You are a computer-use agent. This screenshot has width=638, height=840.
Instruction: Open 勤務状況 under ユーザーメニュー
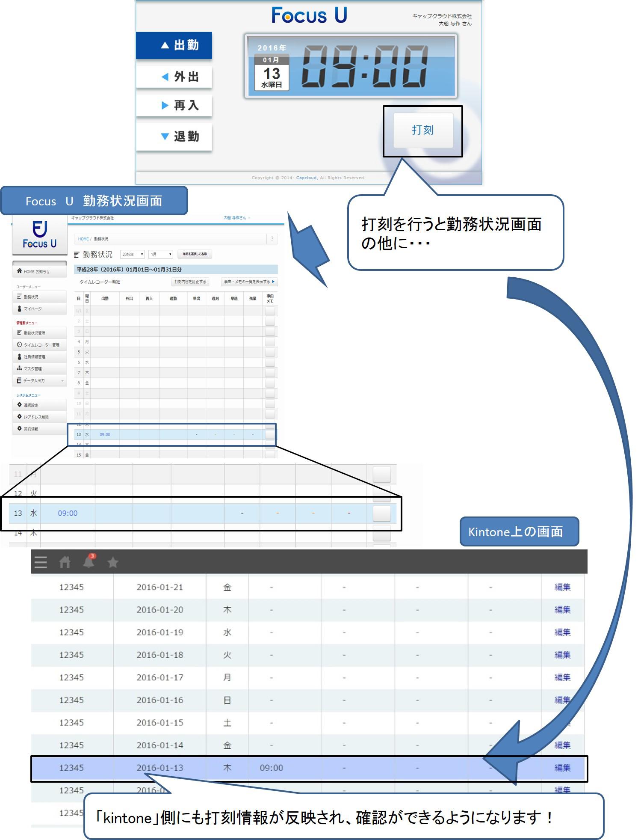pos(40,297)
